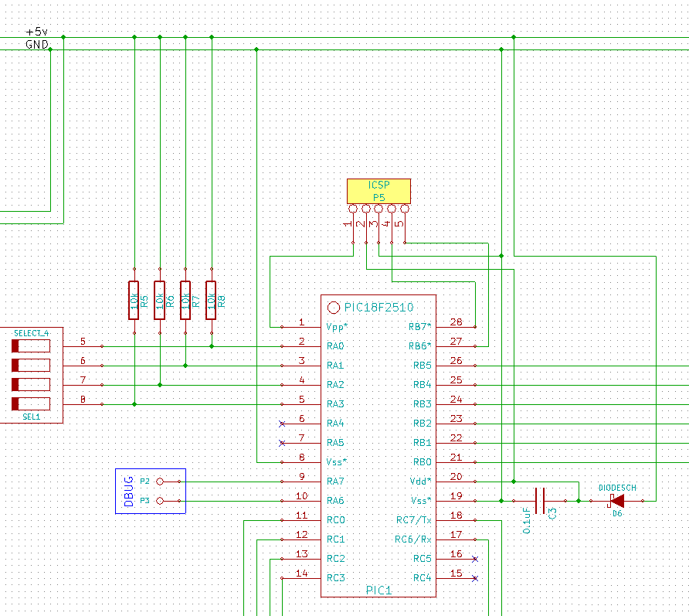
Task: Click ICSP connector pin 2 circle
Action: click(x=366, y=209)
